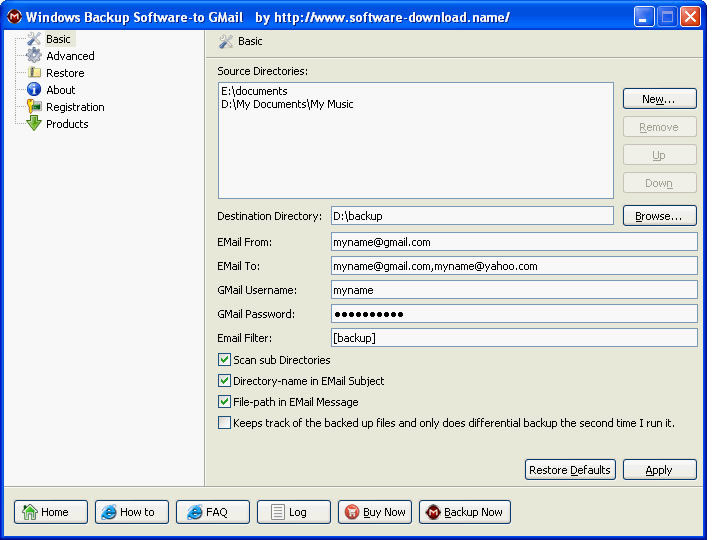Image resolution: width=720 pixels, height=540 pixels.
Task: Click Buy Now button text
Action: 384,512
